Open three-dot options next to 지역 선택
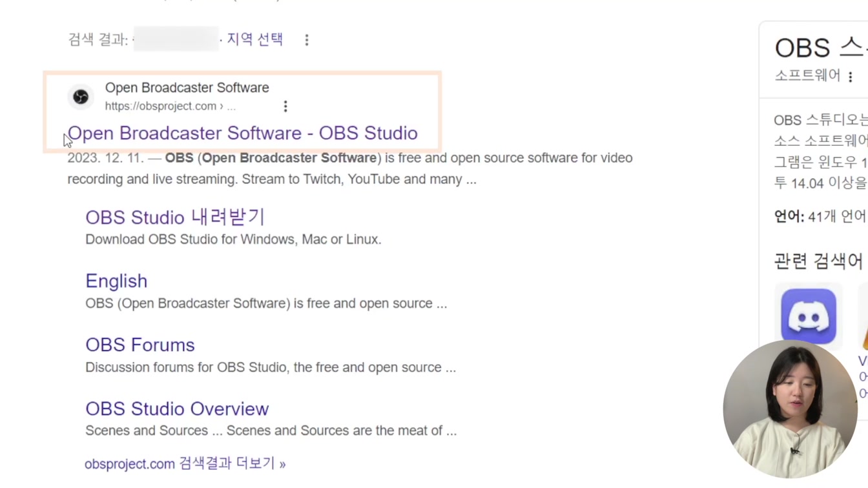Viewport: 868px width, 488px height. tap(307, 40)
